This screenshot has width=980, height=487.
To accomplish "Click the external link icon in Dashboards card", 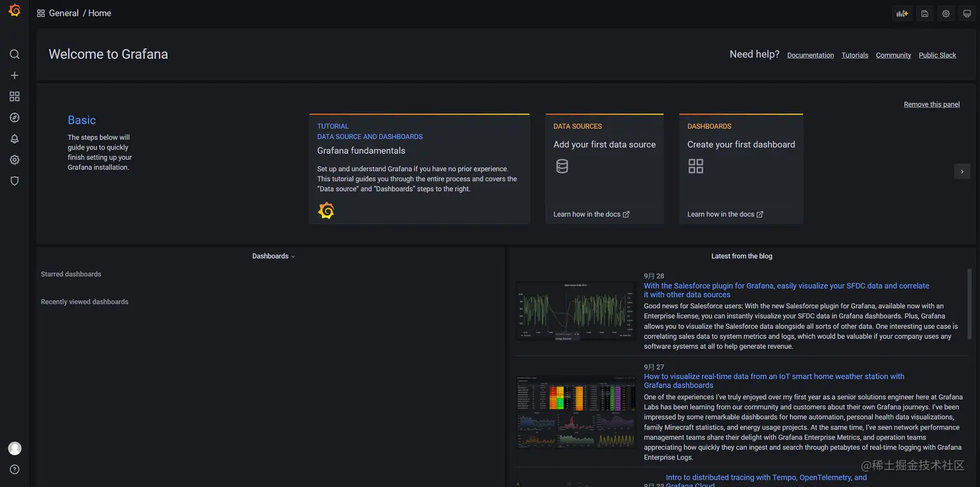I will tap(760, 214).
